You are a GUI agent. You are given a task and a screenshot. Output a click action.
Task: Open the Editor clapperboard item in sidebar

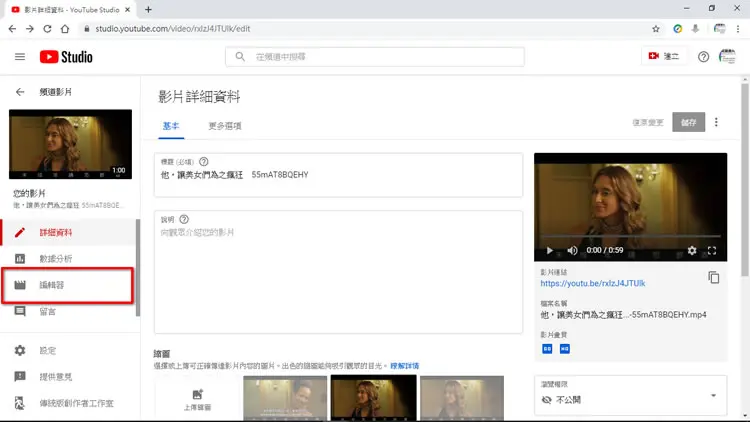[67, 285]
